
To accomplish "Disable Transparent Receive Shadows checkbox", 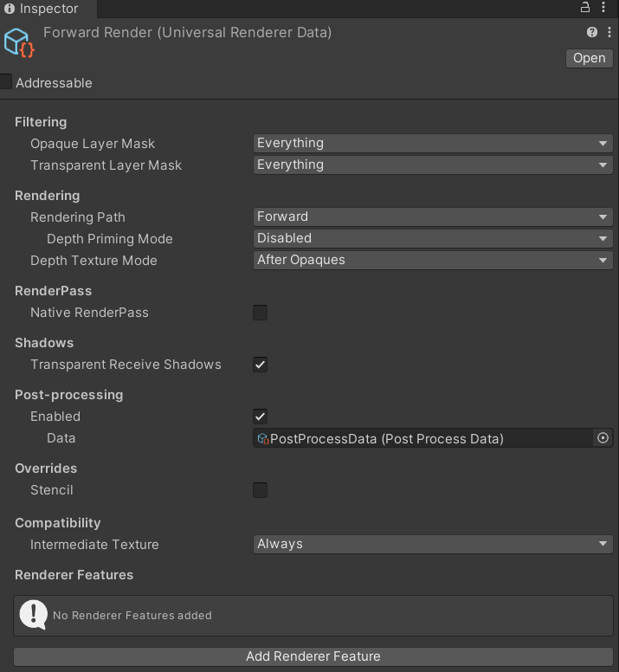I will 260,365.
